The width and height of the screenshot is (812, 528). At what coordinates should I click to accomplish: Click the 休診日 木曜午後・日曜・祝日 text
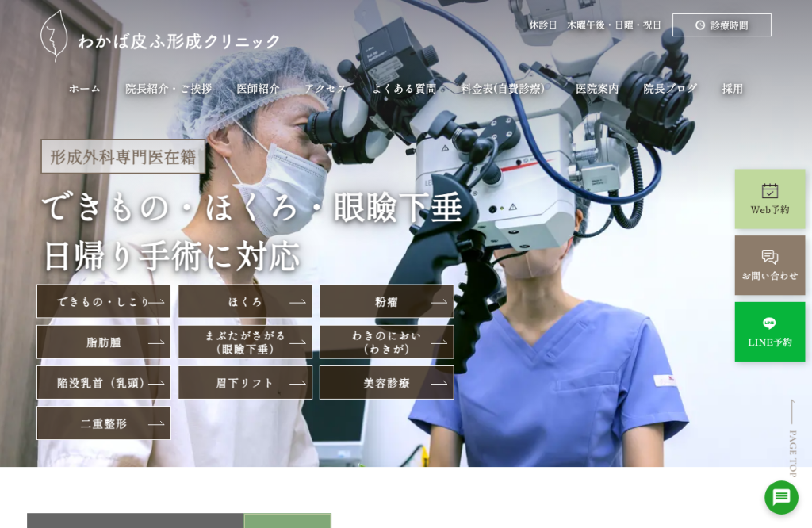[595, 25]
